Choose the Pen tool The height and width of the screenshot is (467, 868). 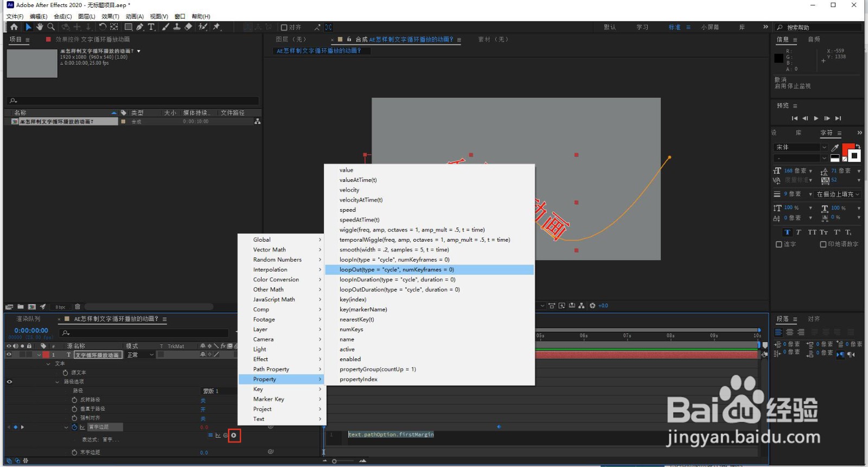point(140,27)
